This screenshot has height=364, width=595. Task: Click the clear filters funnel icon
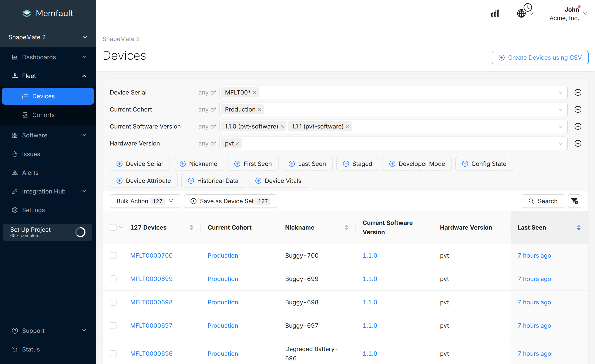[x=574, y=201]
